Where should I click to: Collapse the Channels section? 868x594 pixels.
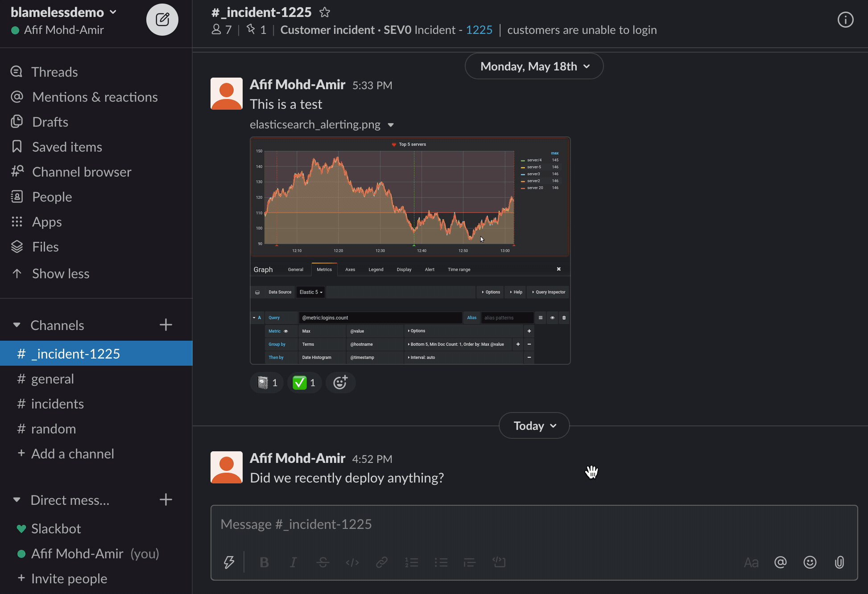(x=17, y=325)
